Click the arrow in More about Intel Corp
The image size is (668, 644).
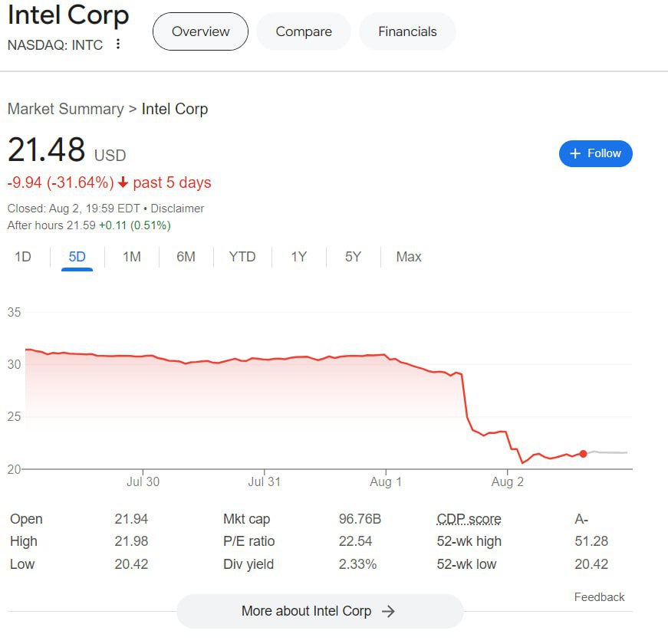(389, 611)
